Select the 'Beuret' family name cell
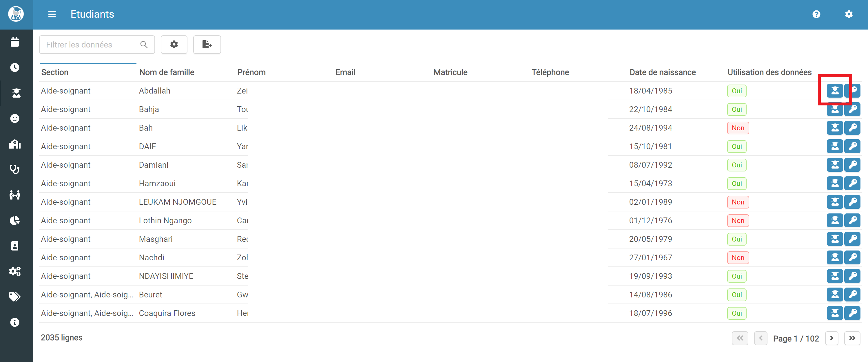 pos(151,294)
